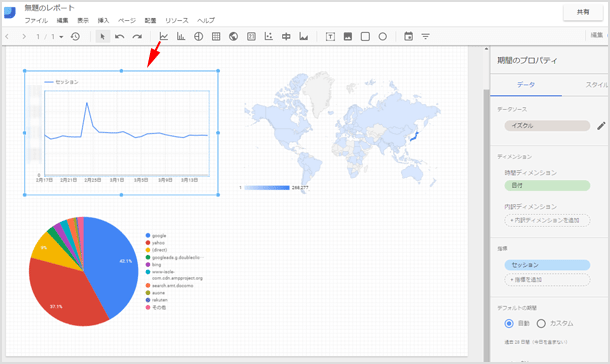Select 自動 default period radio
Screen dimensions: 610x364
point(509,323)
